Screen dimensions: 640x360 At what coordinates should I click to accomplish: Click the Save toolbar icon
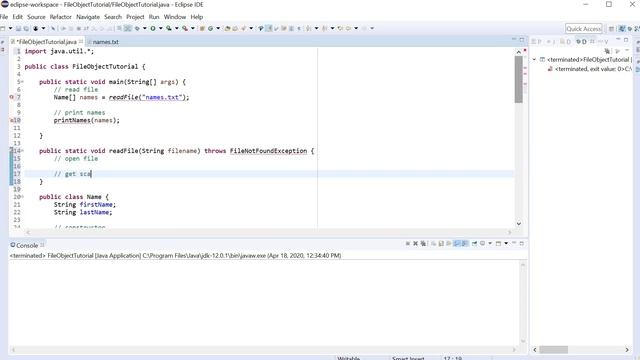tap(18, 29)
